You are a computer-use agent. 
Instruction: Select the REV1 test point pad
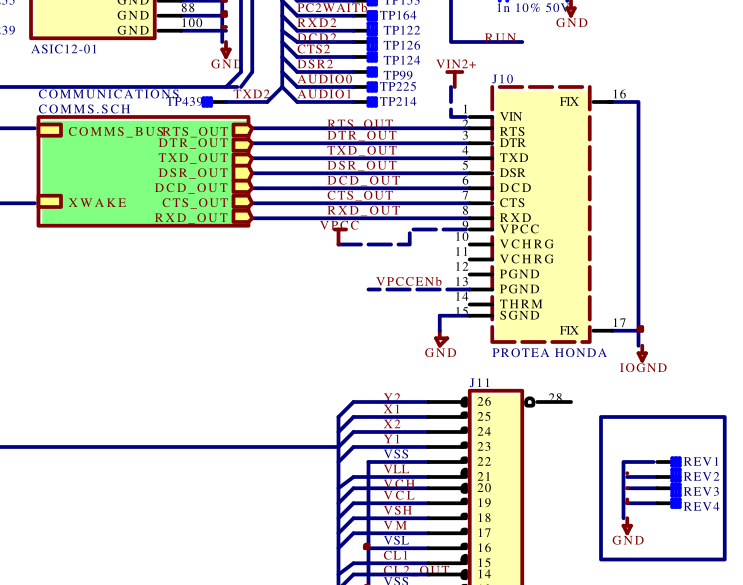pyautogui.click(x=676, y=462)
